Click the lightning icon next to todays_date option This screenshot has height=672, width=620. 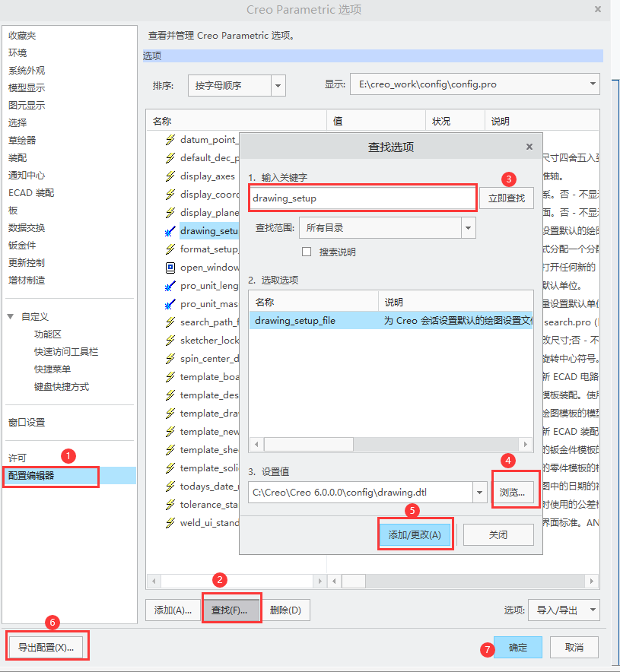(170, 487)
